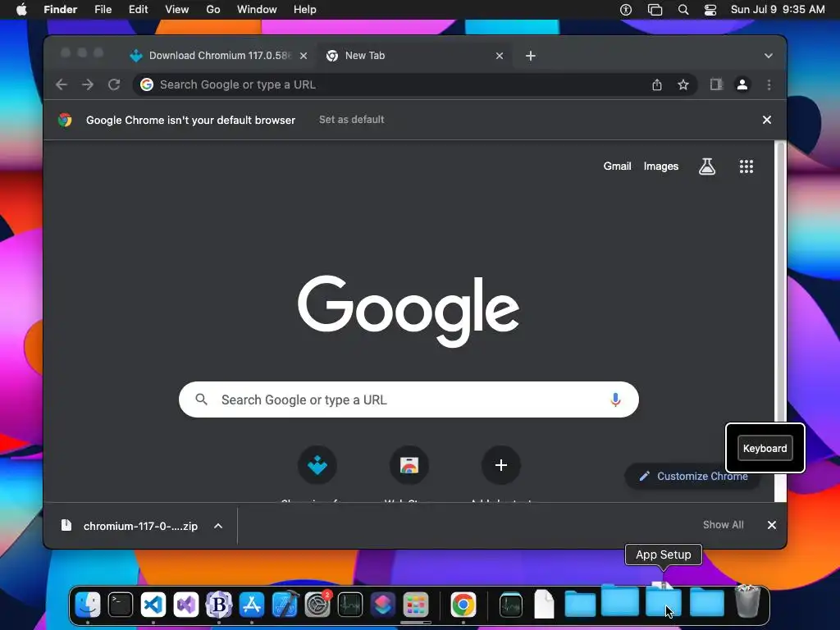This screenshot has width=840, height=630.
Task: Go back with the browser back arrow
Action: (62, 84)
